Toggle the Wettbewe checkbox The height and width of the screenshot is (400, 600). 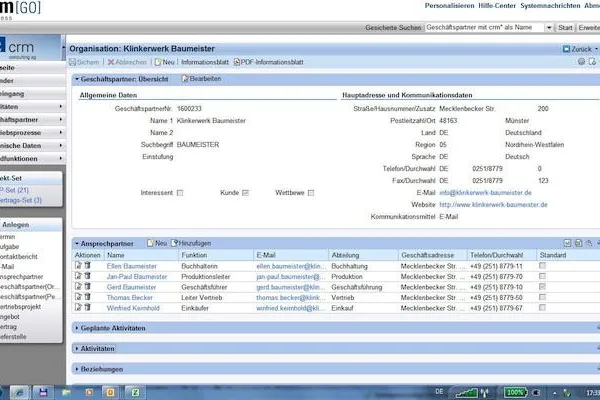click(x=311, y=193)
